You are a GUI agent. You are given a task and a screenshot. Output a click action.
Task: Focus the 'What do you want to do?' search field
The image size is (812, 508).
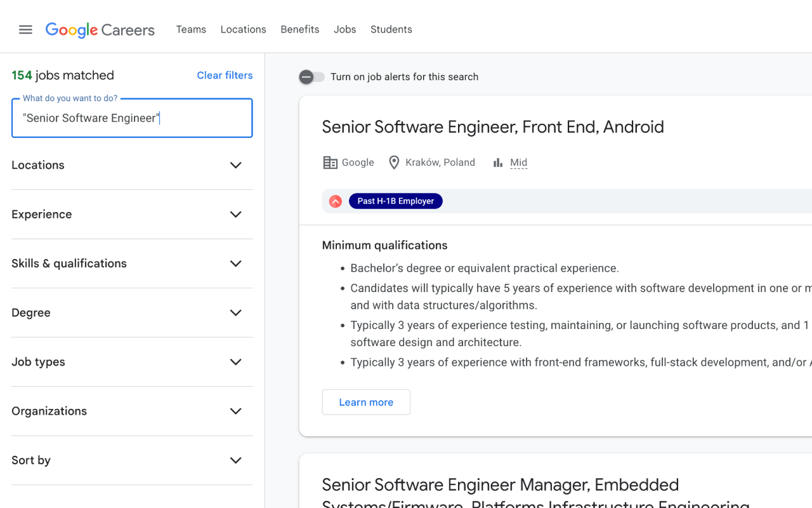pos(132,118)
